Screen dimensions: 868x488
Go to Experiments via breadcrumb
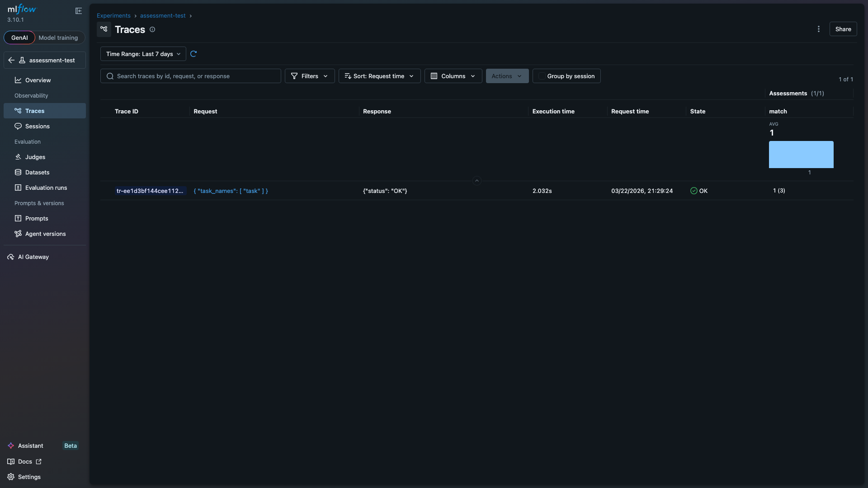point(113,15)
